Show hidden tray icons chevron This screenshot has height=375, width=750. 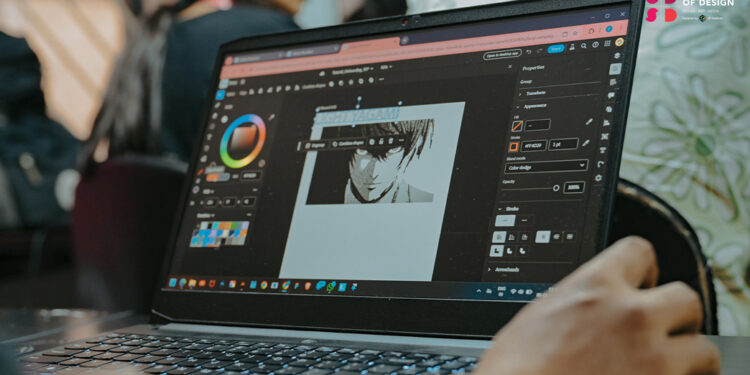pyautogui.click(x=479, y=290)
